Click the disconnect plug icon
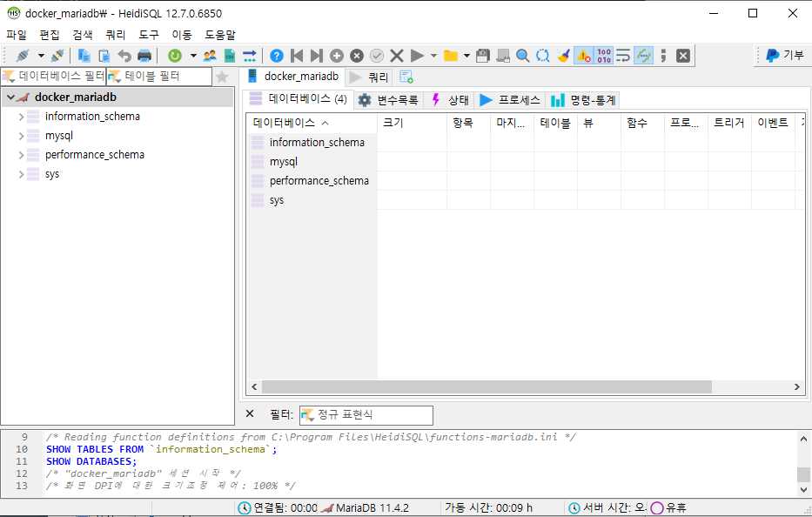This screenshot has height=517, width=812. 57,56
